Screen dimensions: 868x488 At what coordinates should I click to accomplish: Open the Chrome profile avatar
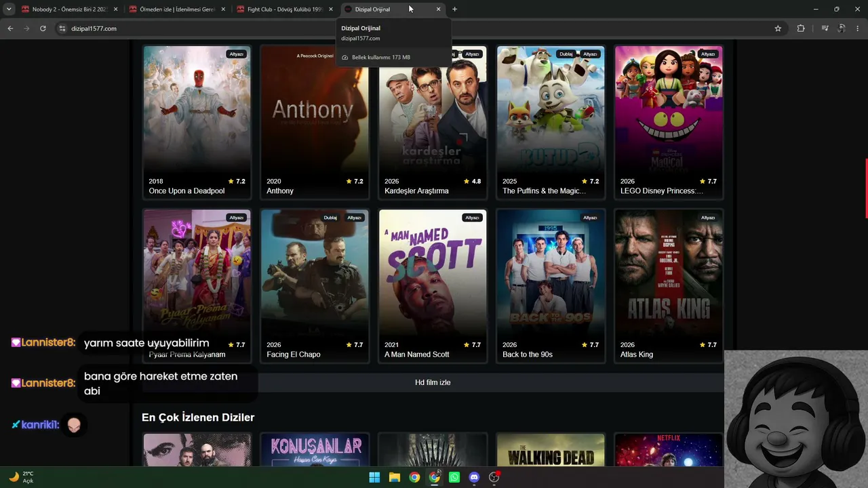[842, 28]
